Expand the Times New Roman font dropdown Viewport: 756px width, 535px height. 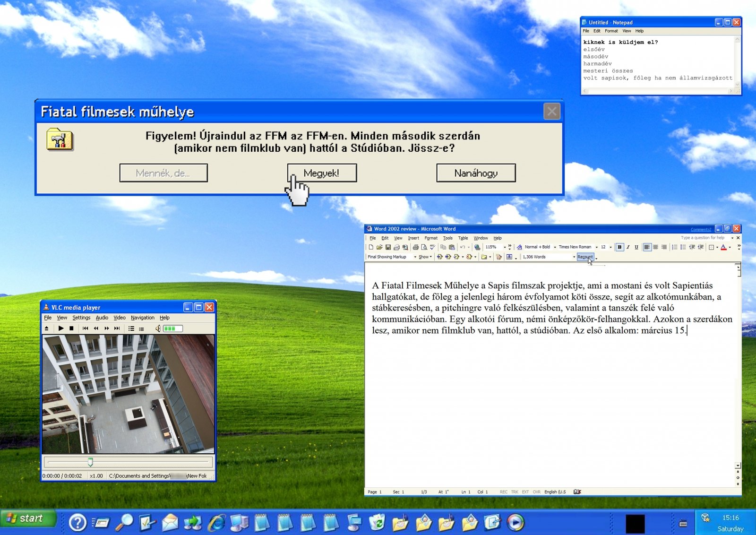pos(597,247)
